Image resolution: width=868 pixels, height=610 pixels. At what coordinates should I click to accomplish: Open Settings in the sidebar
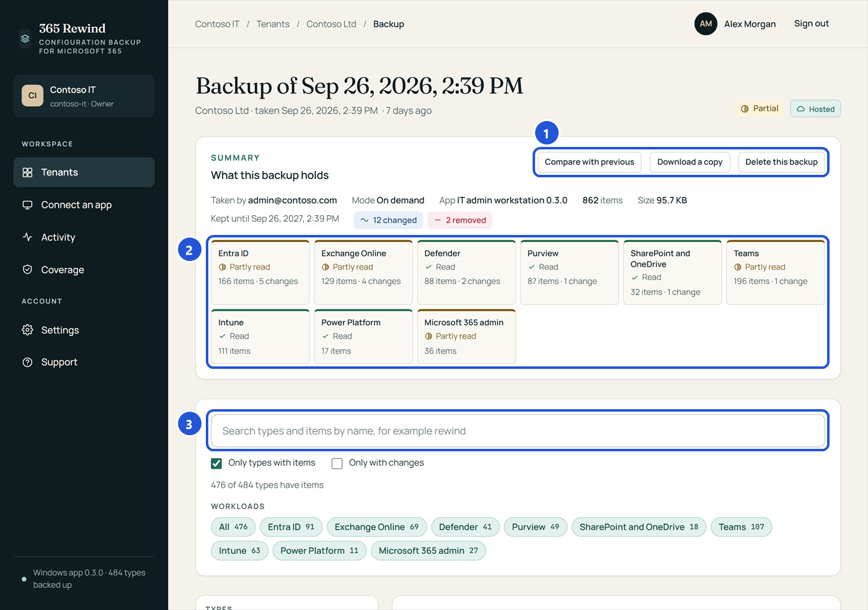pos(84,330)
